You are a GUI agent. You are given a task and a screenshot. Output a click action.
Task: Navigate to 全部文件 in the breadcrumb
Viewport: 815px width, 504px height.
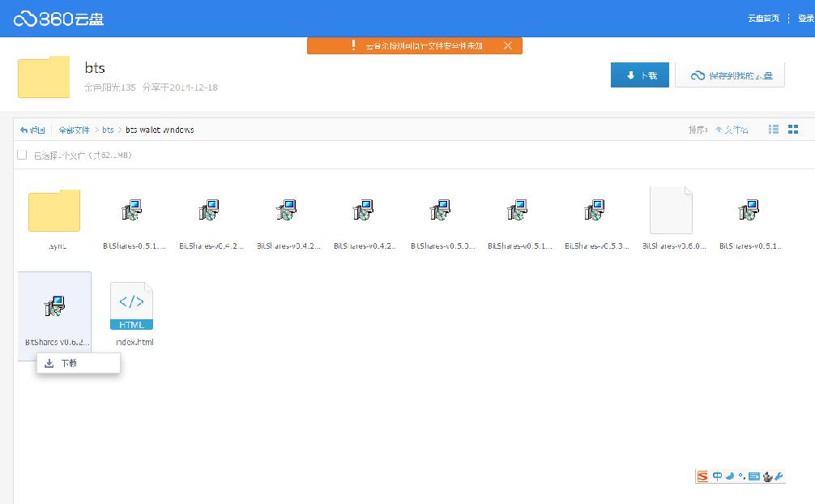74,130
